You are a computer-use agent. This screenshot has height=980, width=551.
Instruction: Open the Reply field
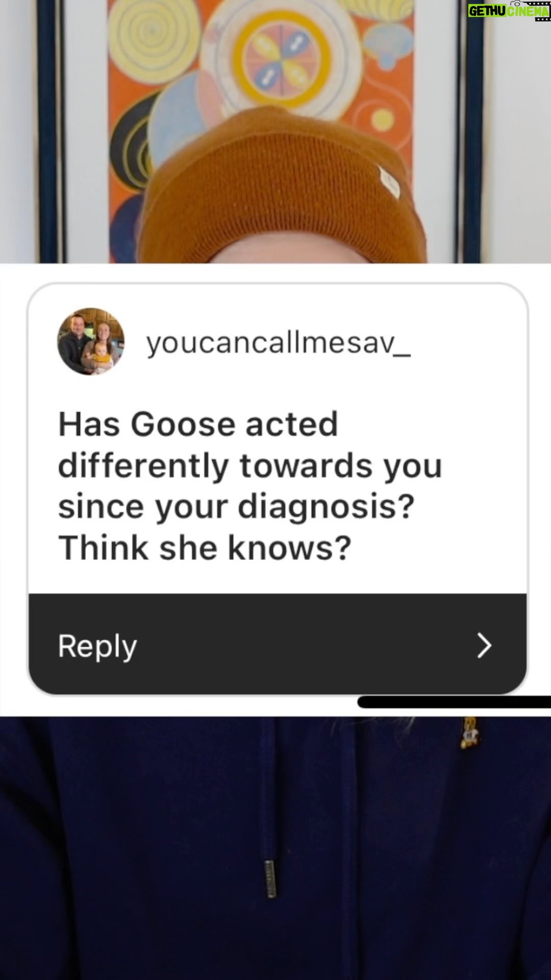click(x=278, y=645)
